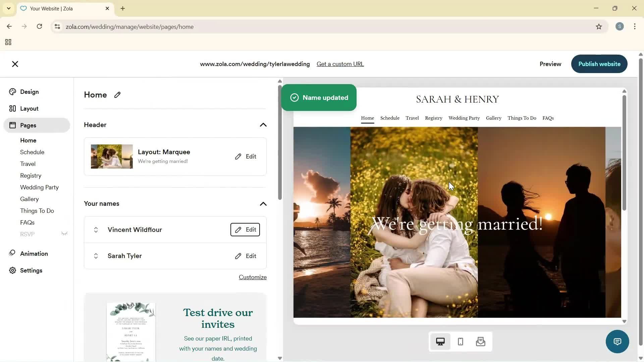644x362 pixels.
Task: Click the pencil icon next to Home title
Action: coord(117,95)
